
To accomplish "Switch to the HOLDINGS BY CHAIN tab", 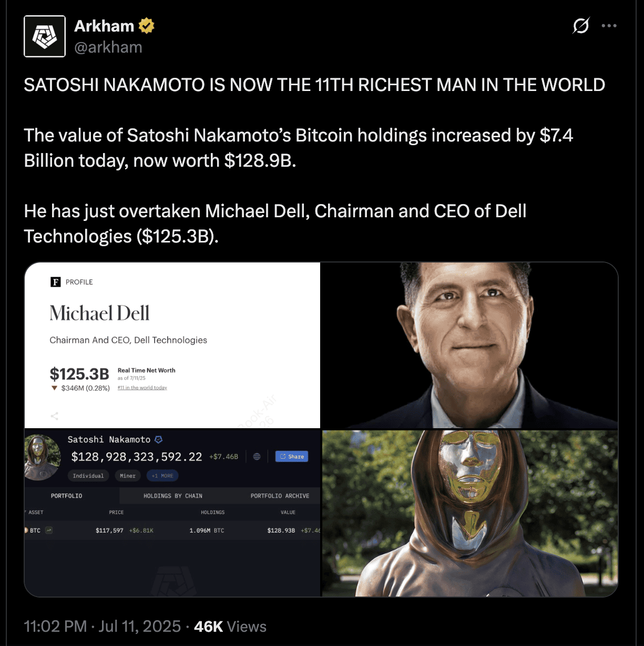I will pos(172,496).
